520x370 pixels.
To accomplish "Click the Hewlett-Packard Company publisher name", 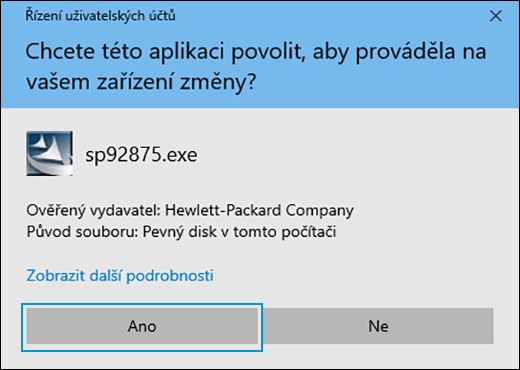I will pyautogui.click(x=259, y=211).
